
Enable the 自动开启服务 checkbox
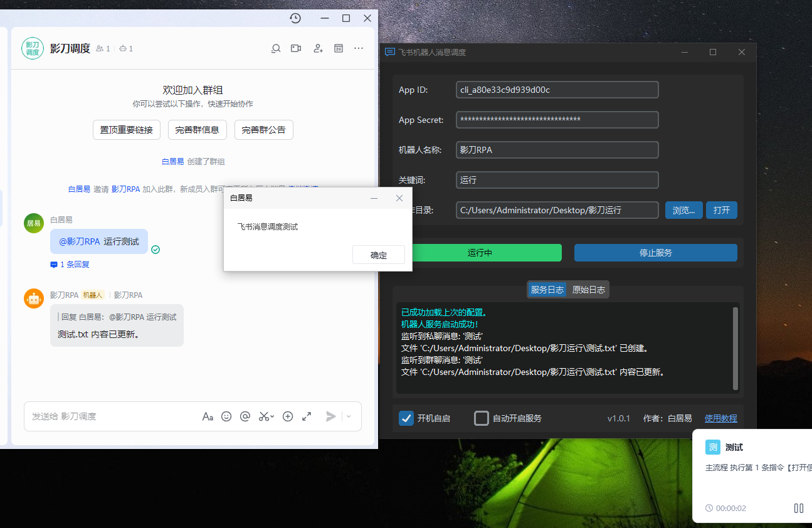pos(482,418)
